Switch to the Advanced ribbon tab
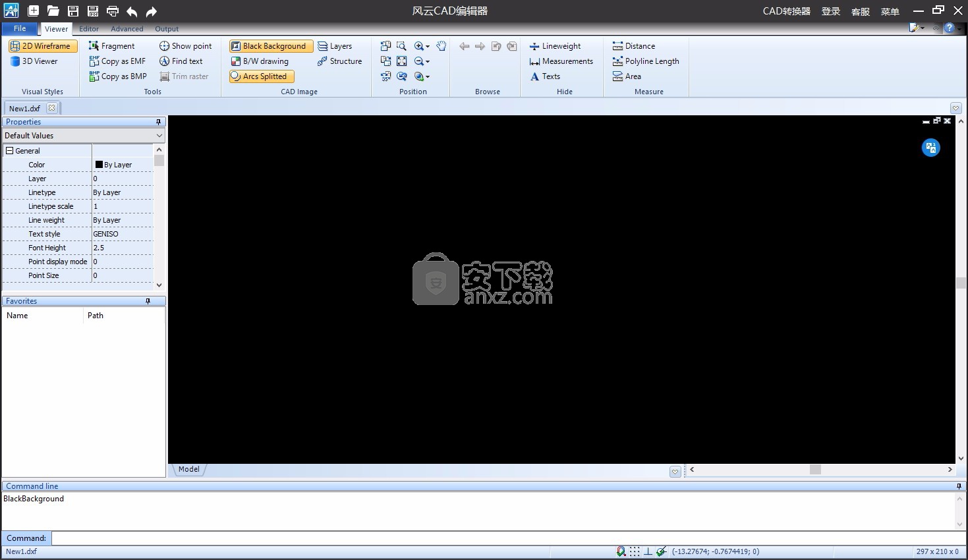Viewport: 968px width, 560px height. [x=127, y=29]
